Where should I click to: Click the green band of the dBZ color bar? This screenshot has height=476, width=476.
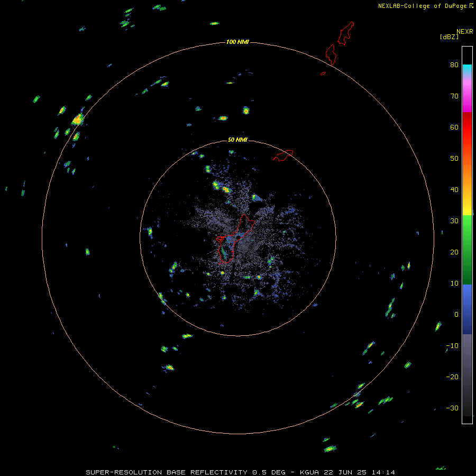pos(467,250)
